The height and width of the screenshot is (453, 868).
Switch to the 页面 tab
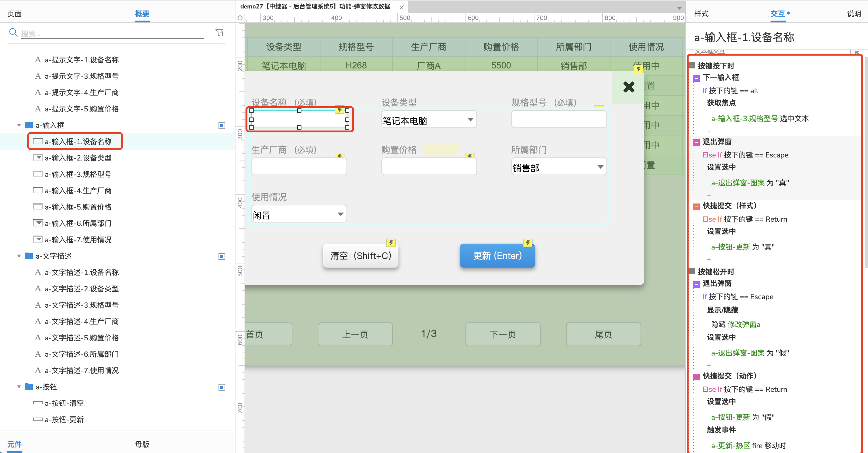(15, 14)
